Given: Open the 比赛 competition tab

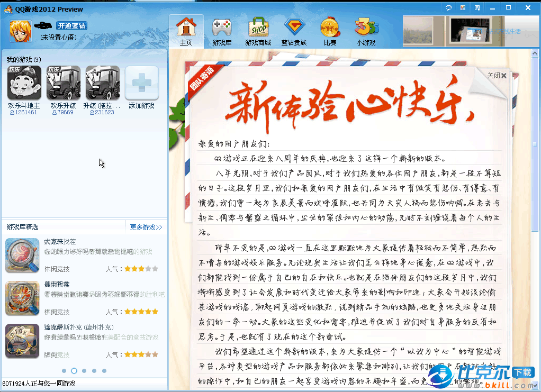Looking at the screenshot, I should coord(330,32).
